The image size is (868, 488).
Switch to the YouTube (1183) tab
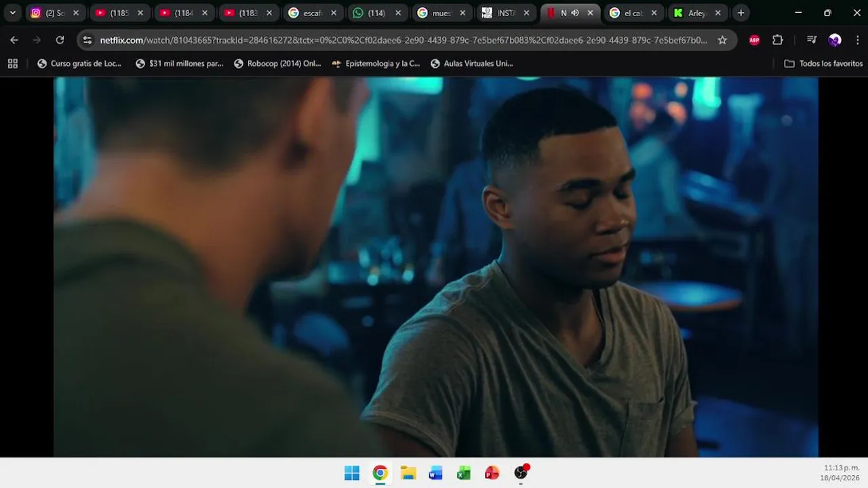click(248, 13)
